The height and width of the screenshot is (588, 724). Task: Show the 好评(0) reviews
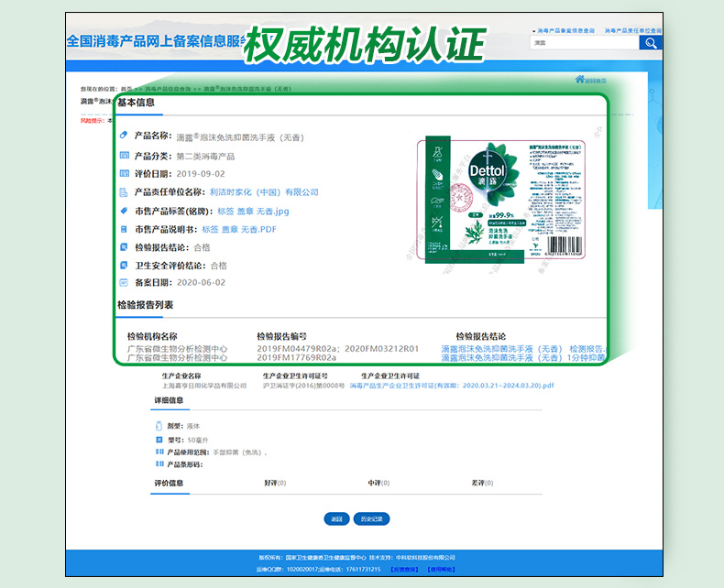[x=275, y=483]
